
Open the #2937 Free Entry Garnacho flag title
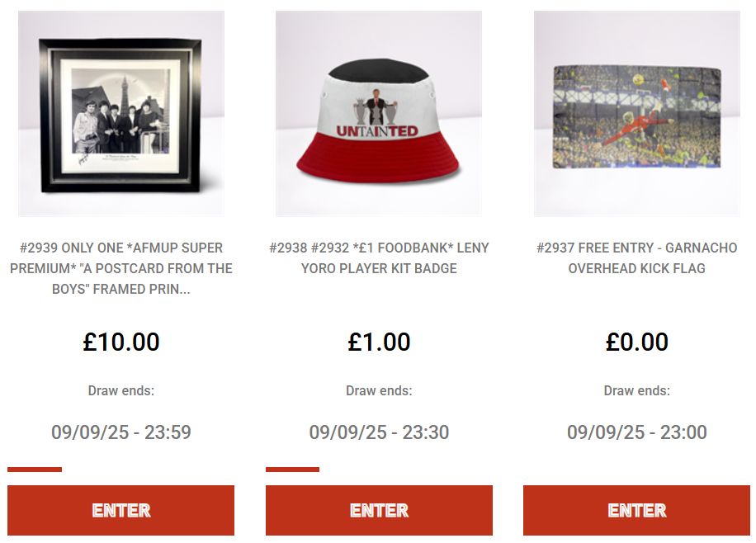pos(637,258)
